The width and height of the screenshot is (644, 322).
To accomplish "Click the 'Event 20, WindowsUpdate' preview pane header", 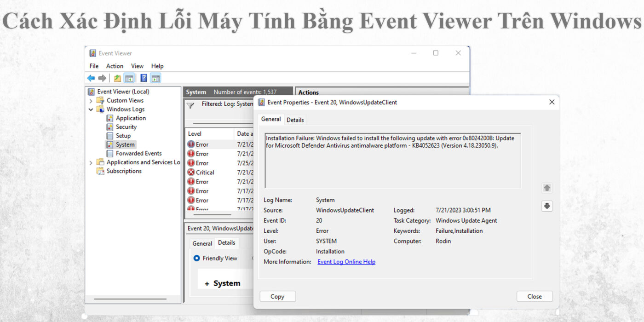I will (x=220, y=228).
